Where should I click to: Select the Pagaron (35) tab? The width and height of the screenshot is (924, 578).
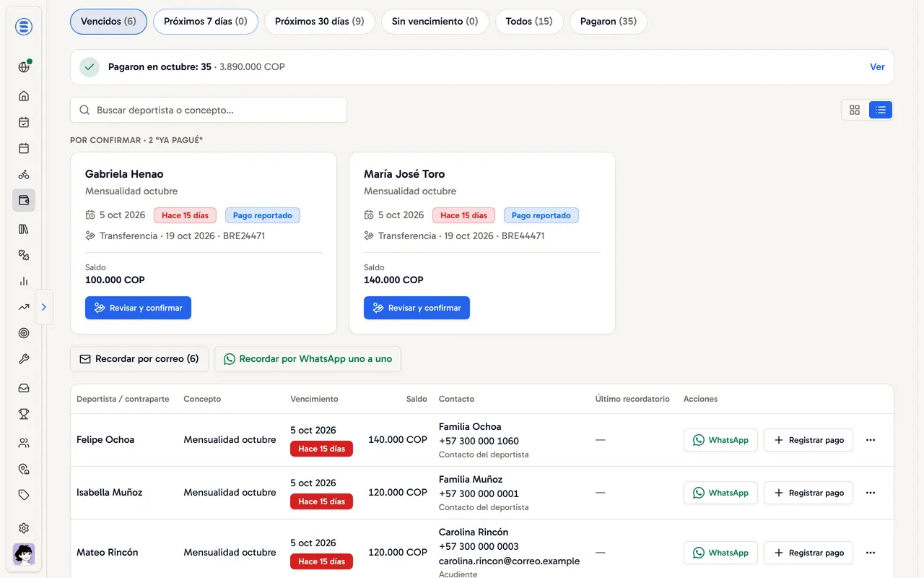[609, 22]
